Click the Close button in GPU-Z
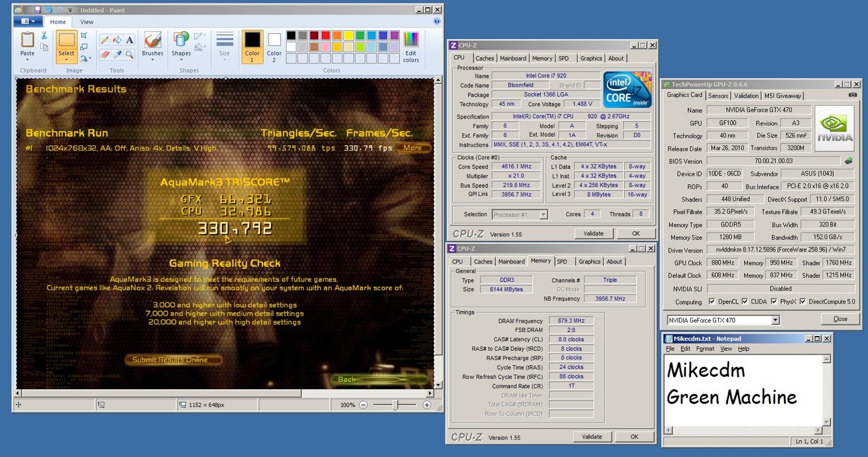 840,319
